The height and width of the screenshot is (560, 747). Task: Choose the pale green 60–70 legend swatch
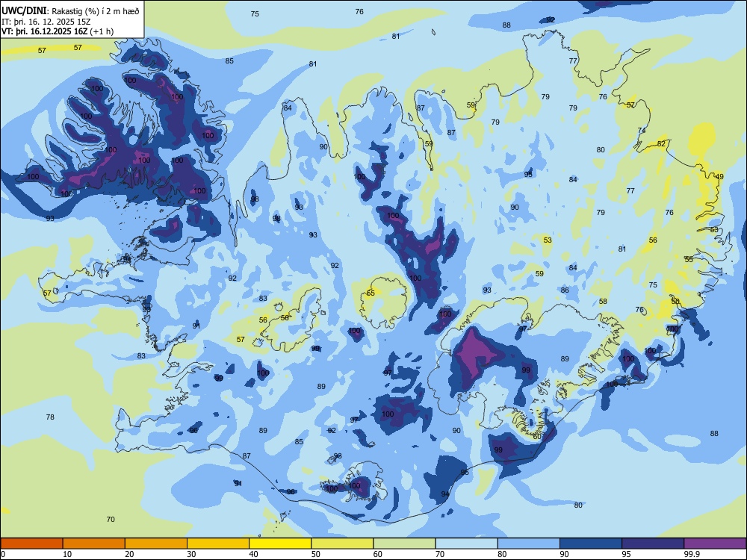[404, 544]
